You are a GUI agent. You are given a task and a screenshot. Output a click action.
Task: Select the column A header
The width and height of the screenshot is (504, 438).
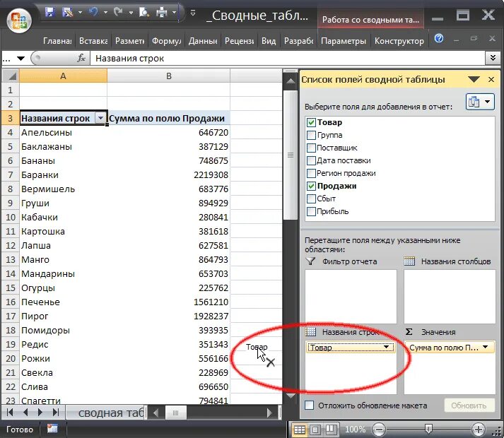pyautogui.click(x=63, y=76)
